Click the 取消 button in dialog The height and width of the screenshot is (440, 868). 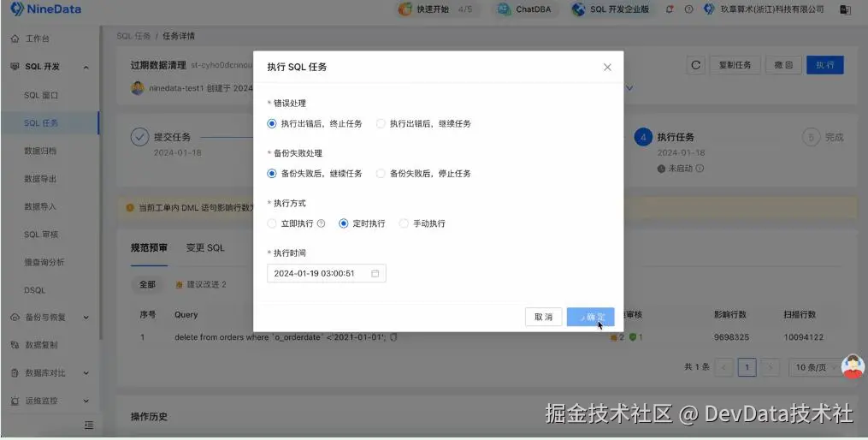(543, 317)
